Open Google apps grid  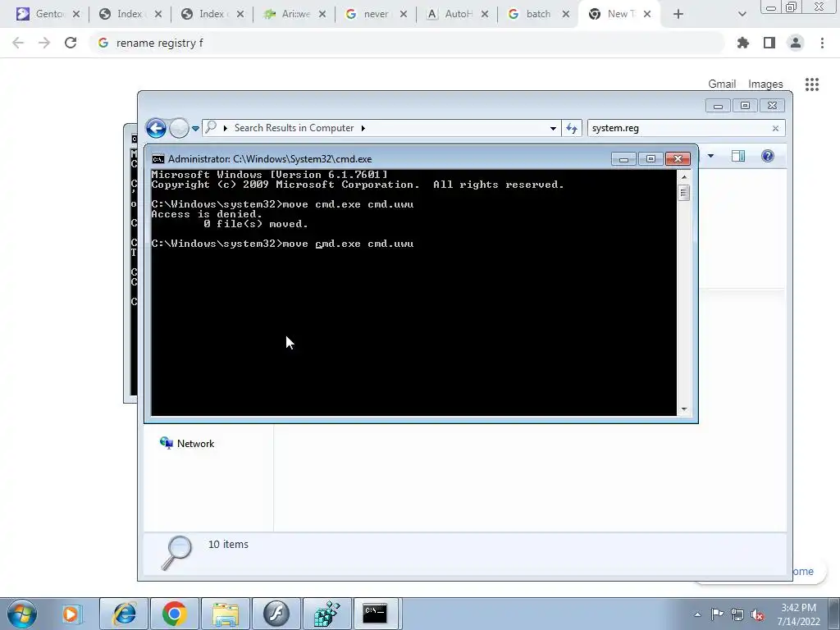(x=811, y=84)
